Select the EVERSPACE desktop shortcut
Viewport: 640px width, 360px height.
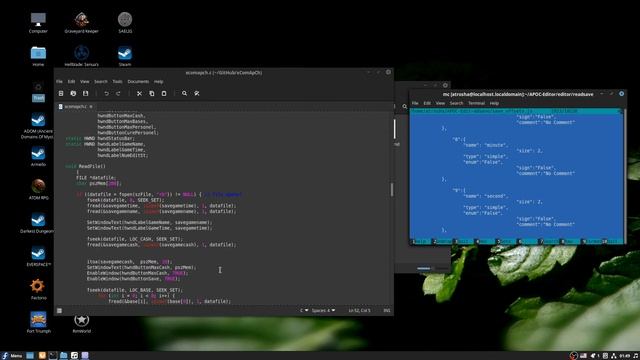click(x=38, y=257)
